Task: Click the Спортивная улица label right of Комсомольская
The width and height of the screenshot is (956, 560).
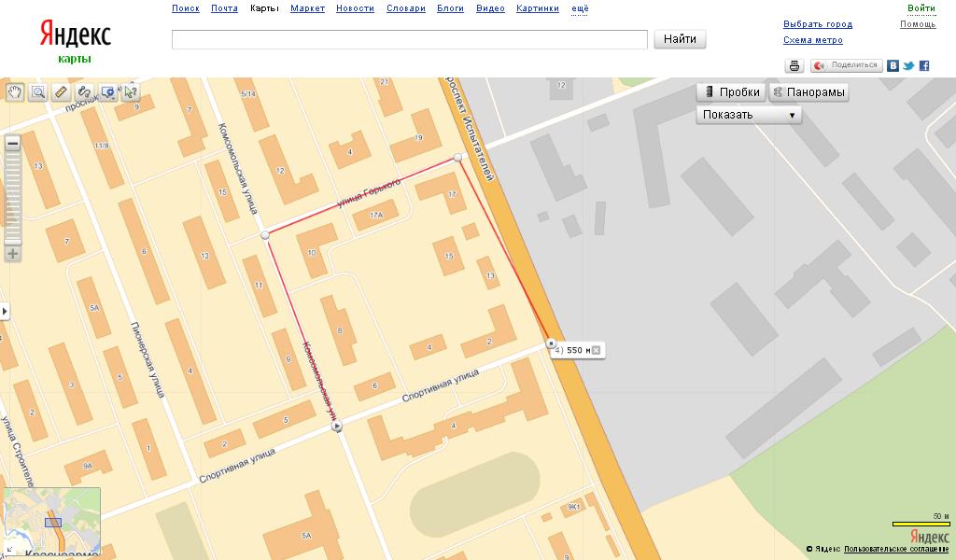Action: (441, 385)
